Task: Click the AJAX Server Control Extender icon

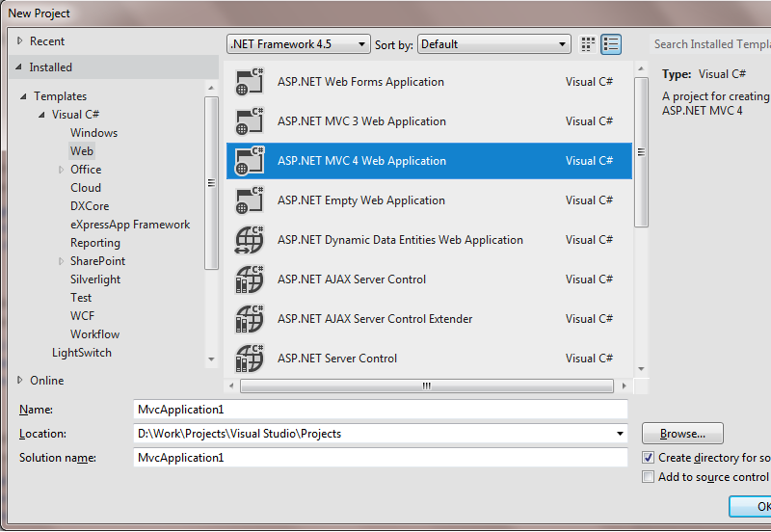Action: pyautogui.click(x=250, y=319)
